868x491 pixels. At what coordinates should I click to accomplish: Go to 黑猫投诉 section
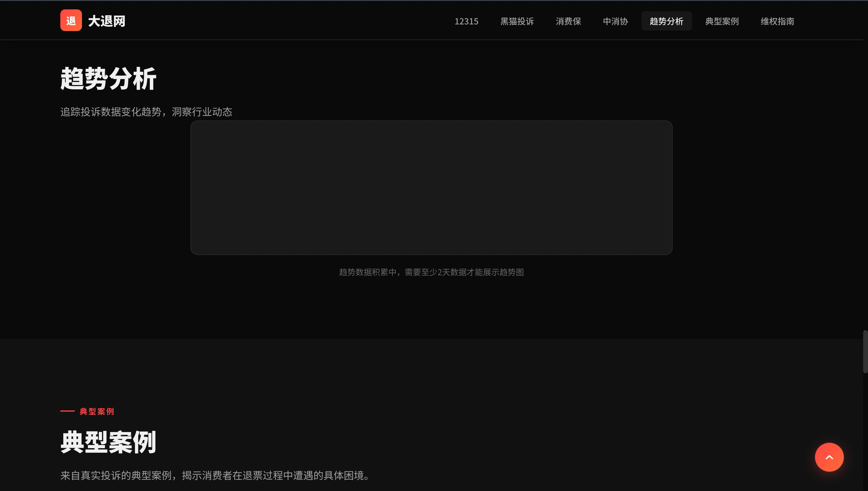(517, 21)
